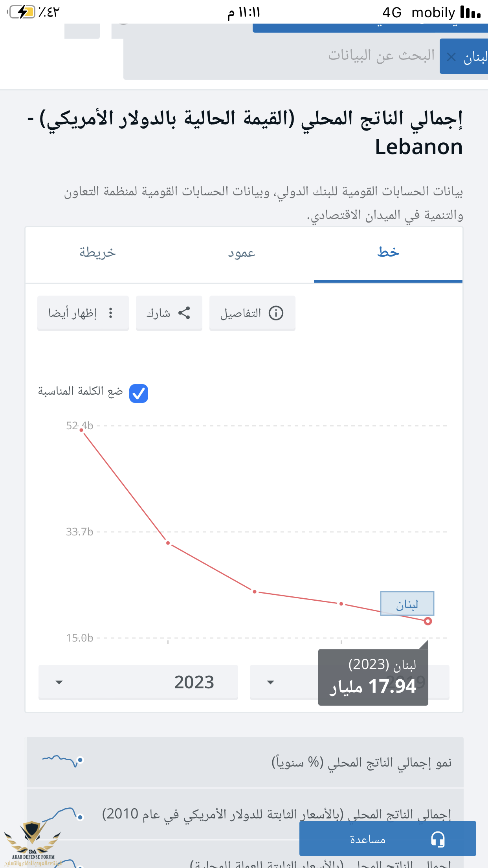Click the مساعدة help button

(x=388, y=839)
